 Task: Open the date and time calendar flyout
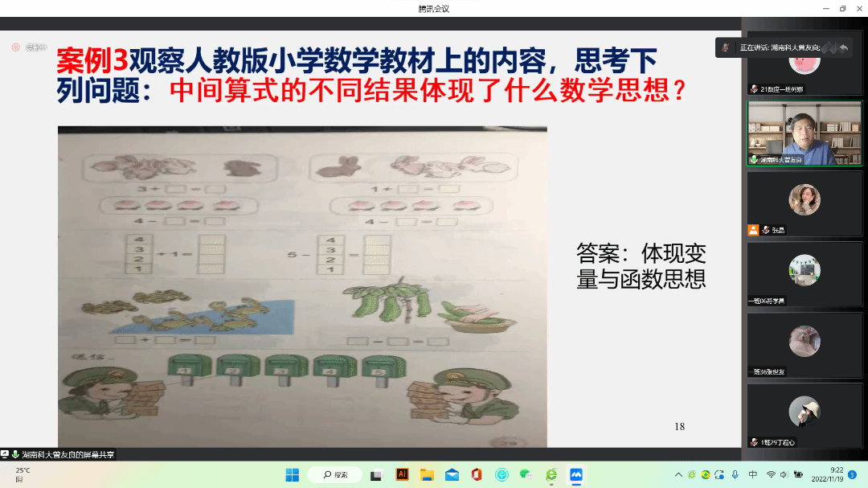click(836, 474)
